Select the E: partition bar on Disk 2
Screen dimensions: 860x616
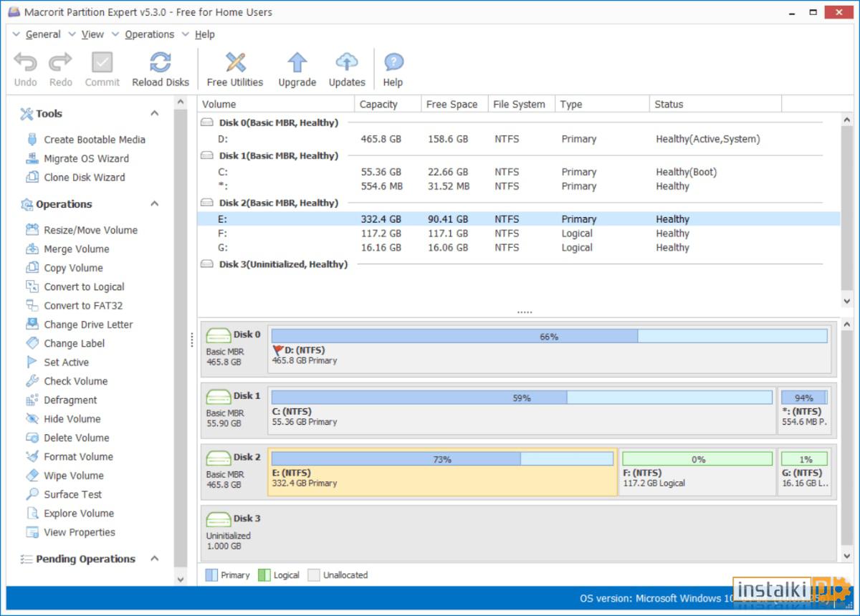(x=441, y=471)
